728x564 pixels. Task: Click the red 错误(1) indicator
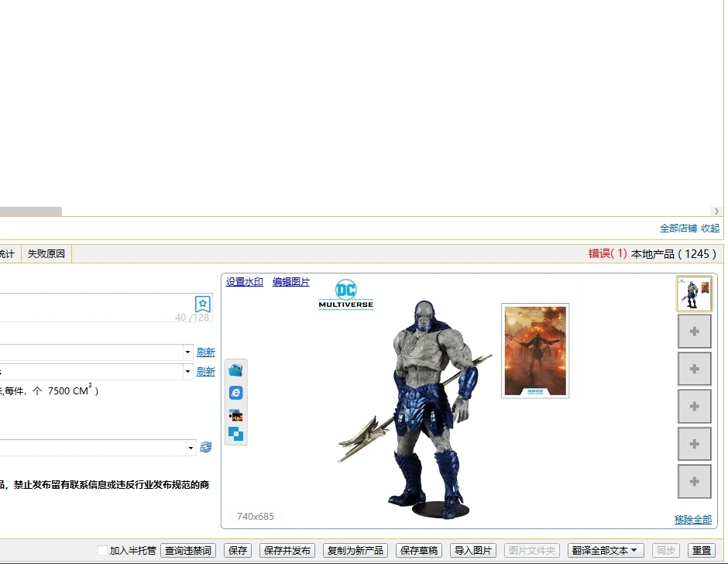(x=607, y=253)
